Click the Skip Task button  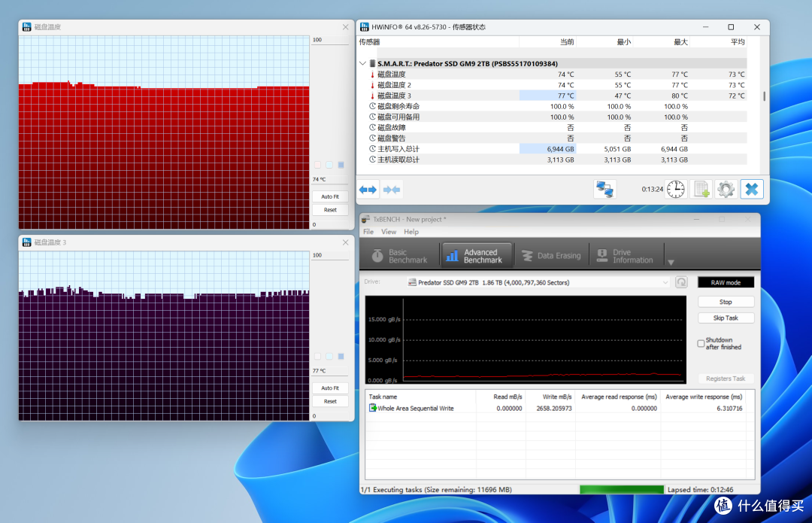coord(726,318)
